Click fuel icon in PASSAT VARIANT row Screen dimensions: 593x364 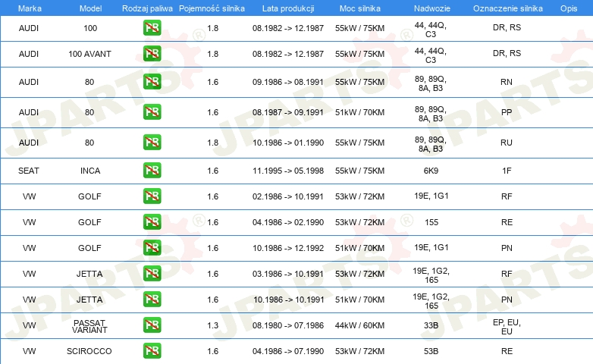pos(152,325)
